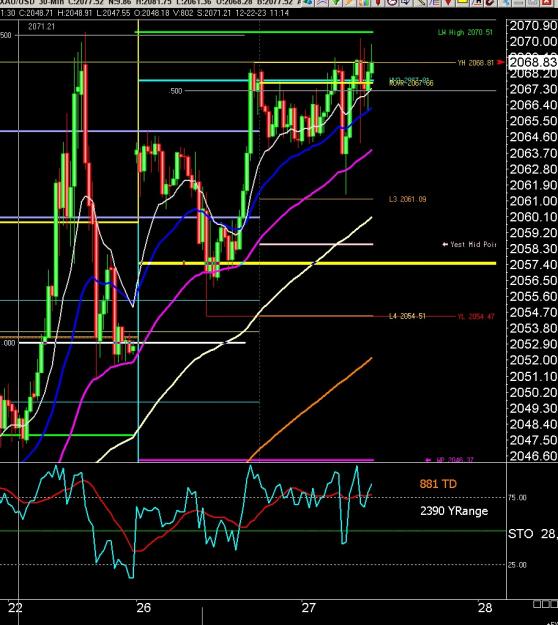This screenshot has width=558, height=625.
Task: Select the 2070.00 price axis label
Action: click(x=533, y=41)
